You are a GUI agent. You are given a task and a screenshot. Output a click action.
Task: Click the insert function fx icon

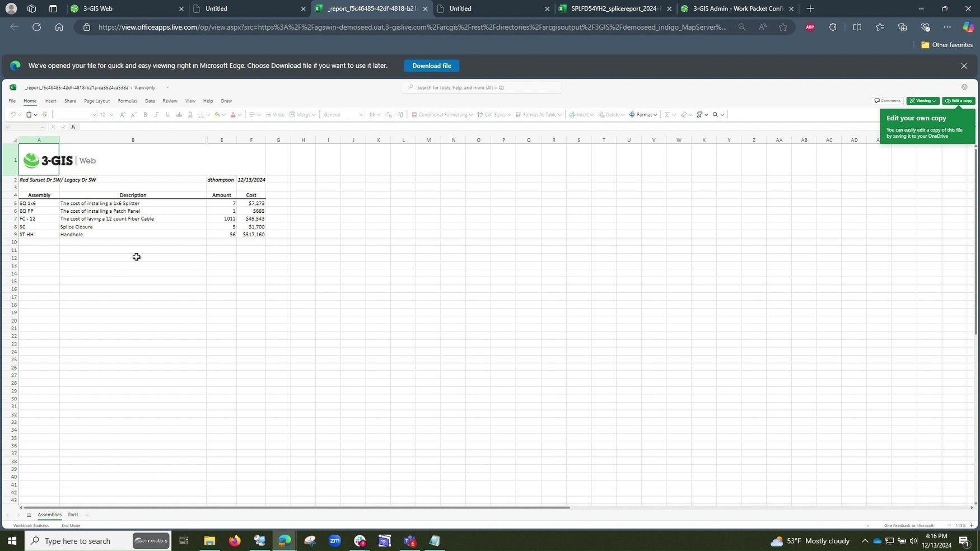click(x=73, y=127)
